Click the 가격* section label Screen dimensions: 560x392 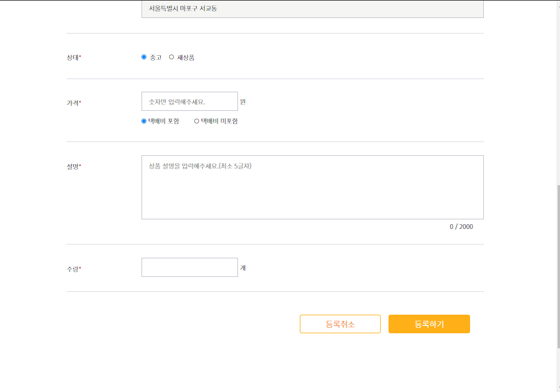tap(72, 102)
